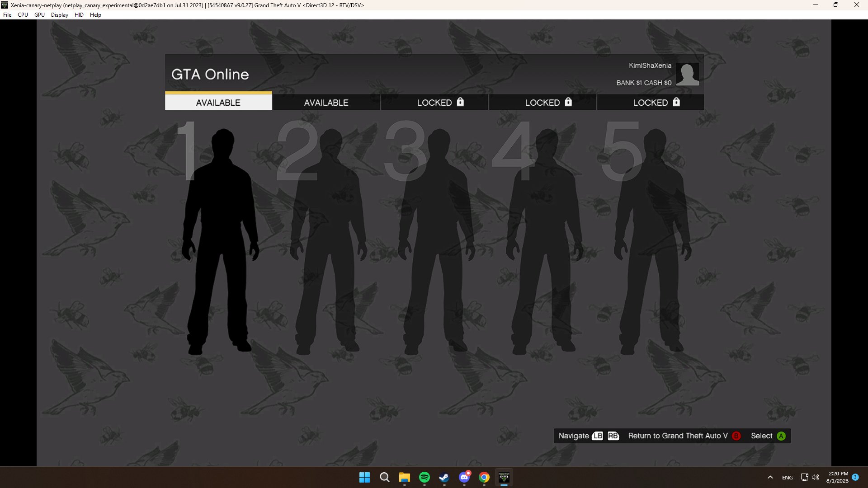
Task: Open Steam from the taskbar
Action: click(444, 477)
